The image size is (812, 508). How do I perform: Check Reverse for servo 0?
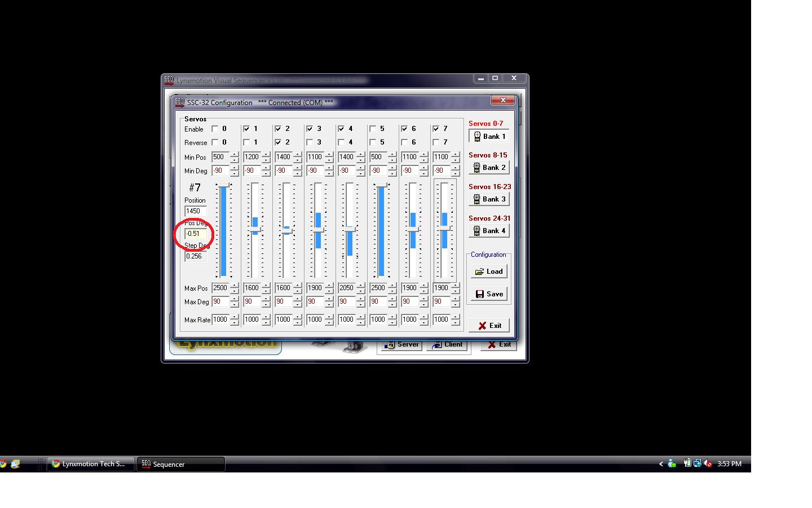(215, 142)
